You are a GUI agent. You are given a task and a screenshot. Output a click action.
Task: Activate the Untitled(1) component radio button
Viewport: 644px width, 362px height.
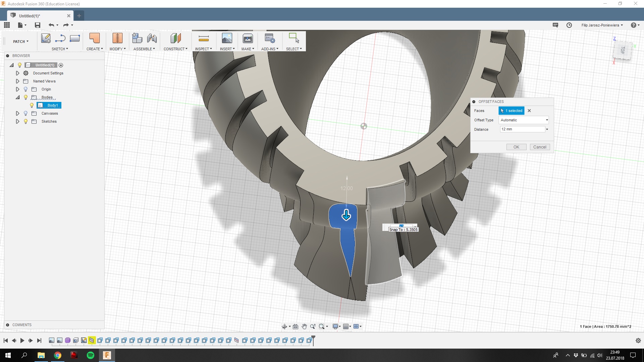coord(61,65)
